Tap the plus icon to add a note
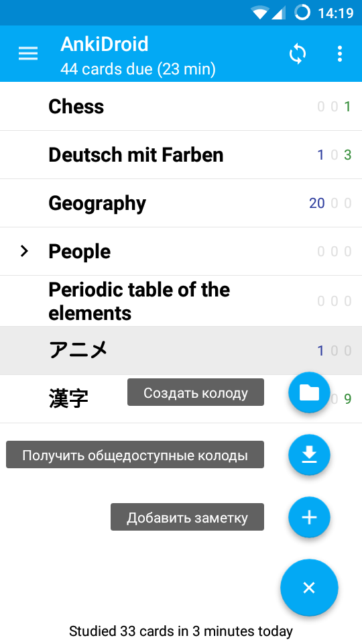 (309, 517)
